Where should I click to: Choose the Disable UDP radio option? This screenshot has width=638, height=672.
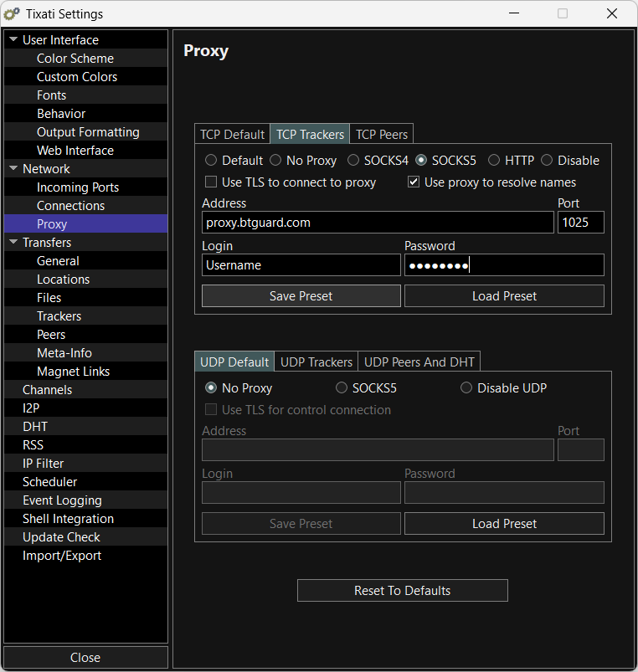click(466, 388)
